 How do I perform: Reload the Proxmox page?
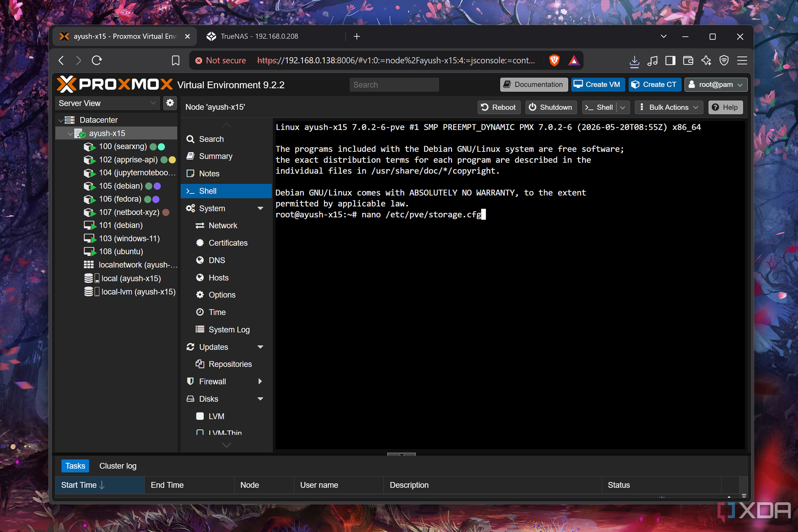point(97,60)
